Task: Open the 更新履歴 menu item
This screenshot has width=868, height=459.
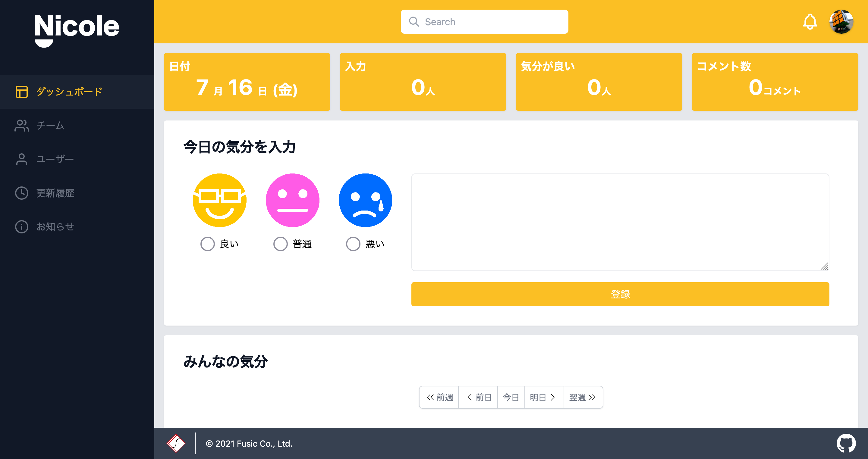Action: click(55, 193)
